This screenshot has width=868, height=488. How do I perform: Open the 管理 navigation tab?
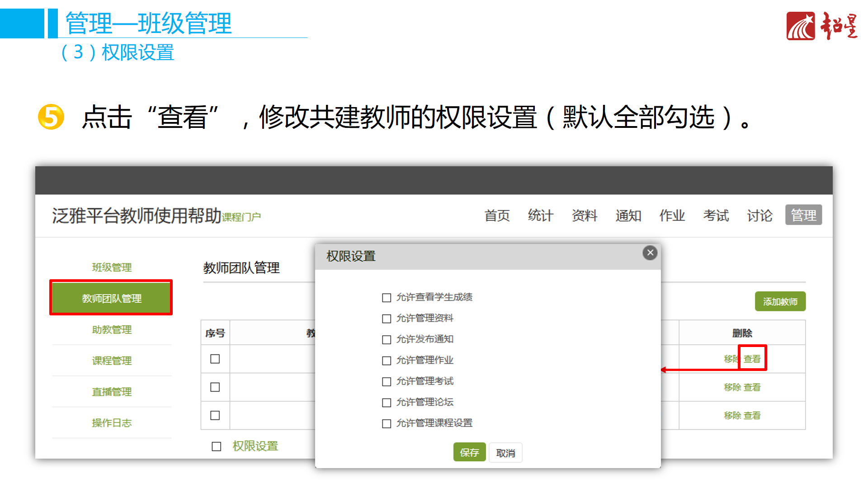[803, 215]
